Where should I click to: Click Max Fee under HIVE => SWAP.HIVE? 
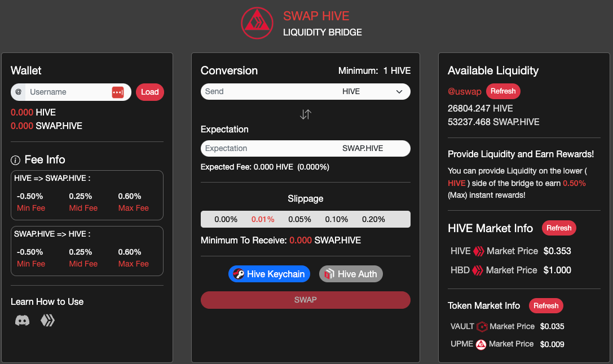(x=133, y=208)
